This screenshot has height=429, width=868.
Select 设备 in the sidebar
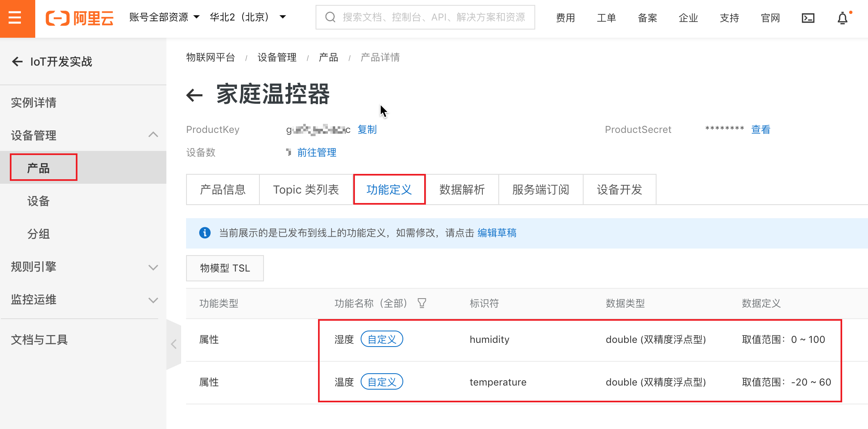[39, 201]
